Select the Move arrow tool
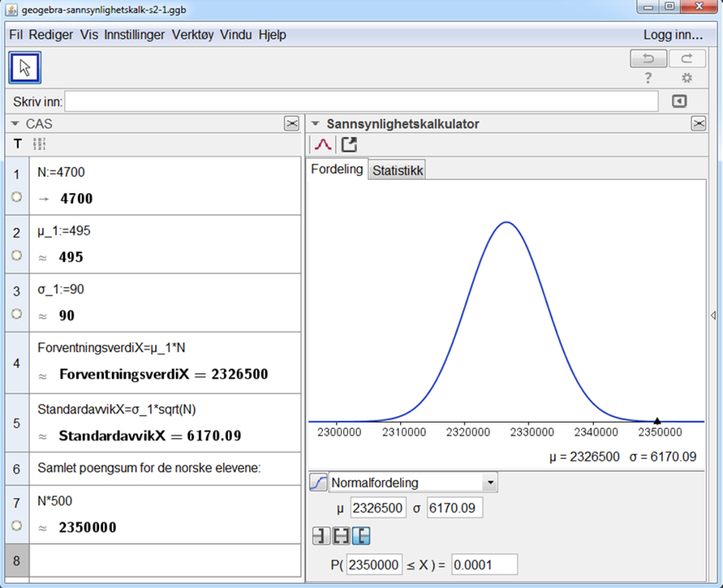723x588 pixels. click(24, 67)
